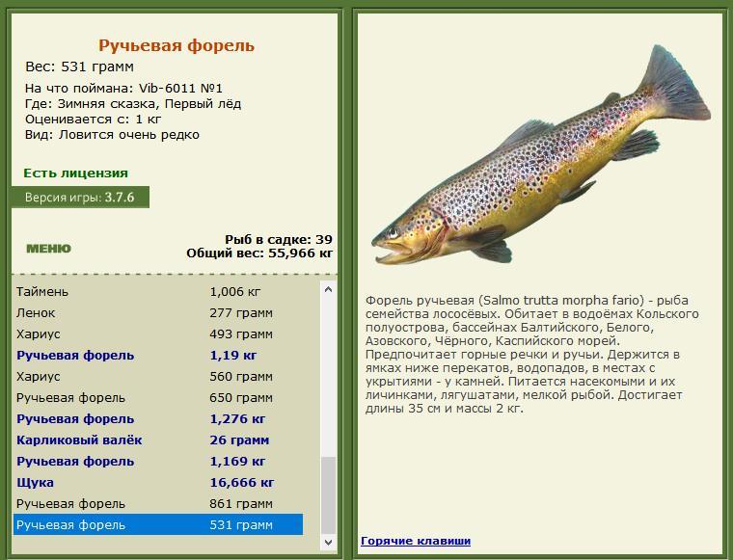Select the Ленок 277 грамм row
733x560 pixels.
point(158,313)
